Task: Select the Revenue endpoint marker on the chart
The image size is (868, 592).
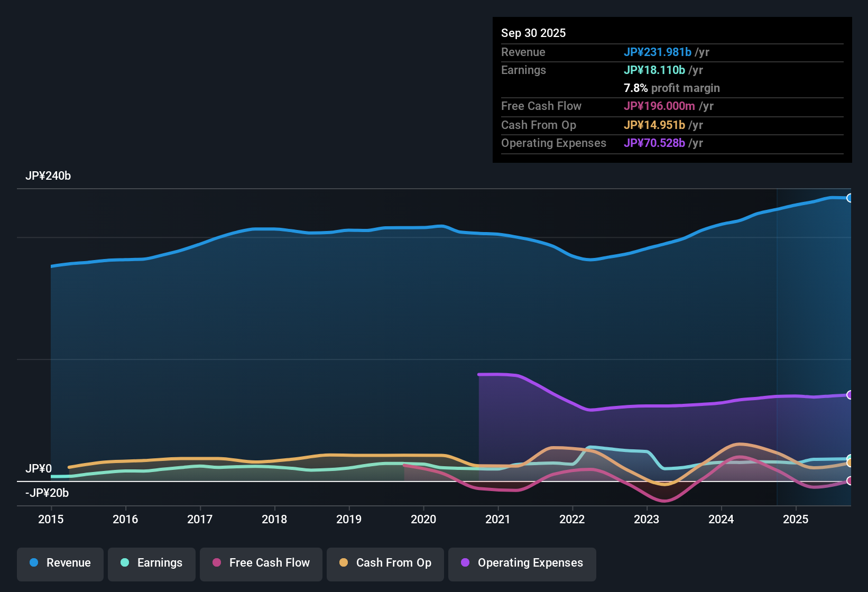Action: pos(850,198)
